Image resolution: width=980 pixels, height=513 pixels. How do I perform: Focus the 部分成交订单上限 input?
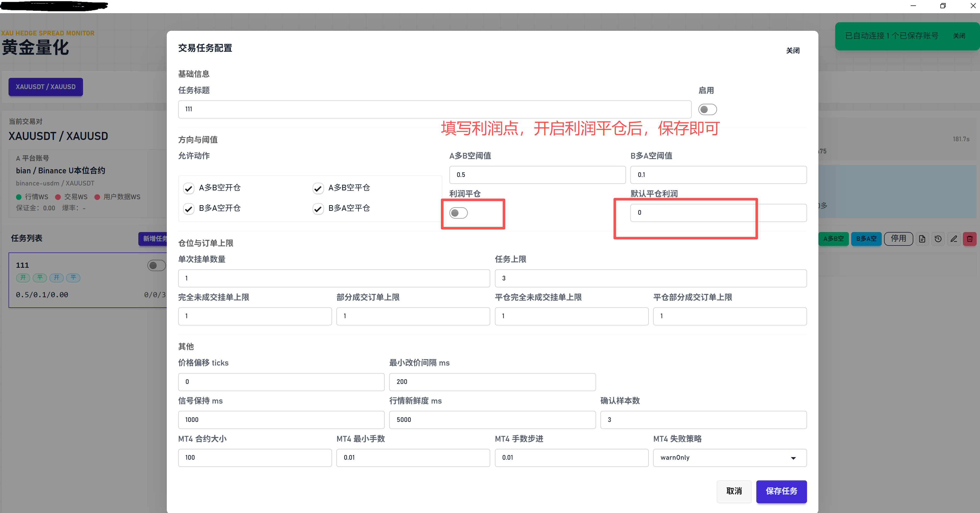pyautogui.click(x=413, y=316)
